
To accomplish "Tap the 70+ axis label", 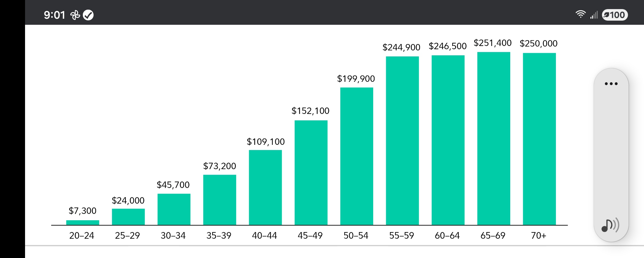I will click(x=539, y=235).
